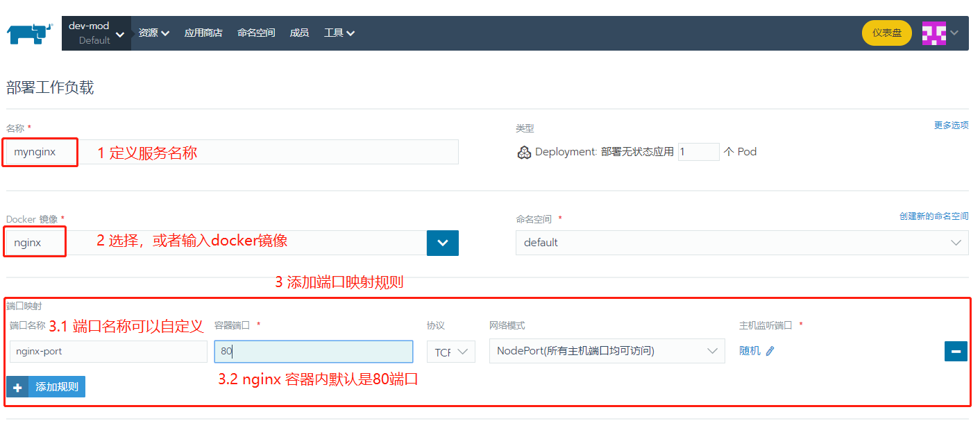Remove the port mapping rule with minus icon
The height and width of the screenshot is (430, 980).
click(956, 351)
